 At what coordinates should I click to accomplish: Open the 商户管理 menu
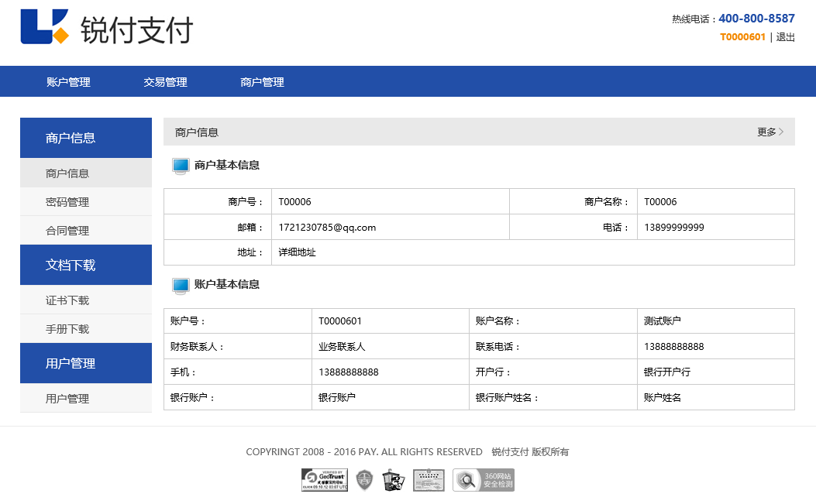[261, 81]
